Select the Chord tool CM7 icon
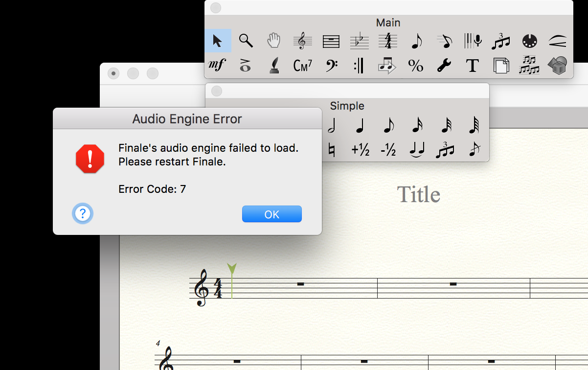The height and width of the screenshot is (370, 588). click(x=302, y=66)
